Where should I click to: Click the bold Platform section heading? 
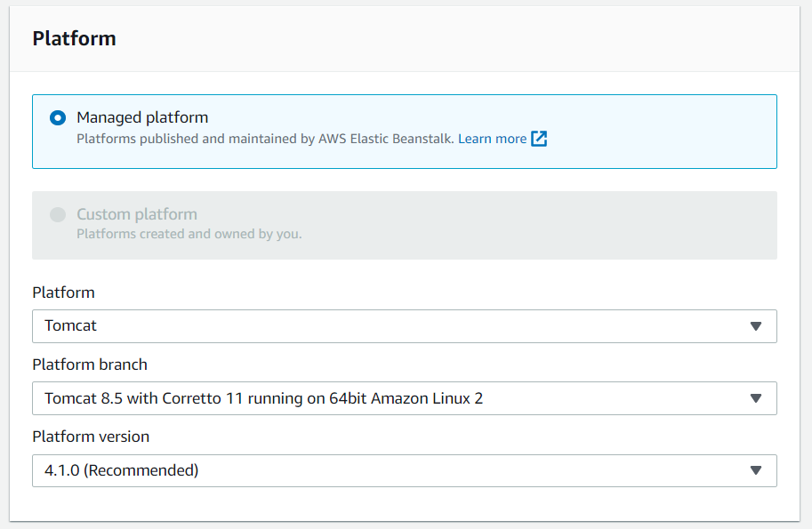(74, 38)
